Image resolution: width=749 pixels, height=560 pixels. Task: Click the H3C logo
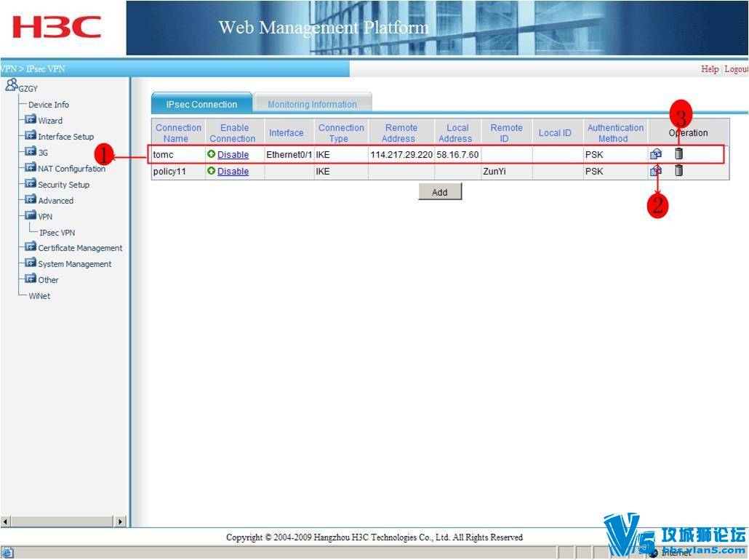click(57, 27)
